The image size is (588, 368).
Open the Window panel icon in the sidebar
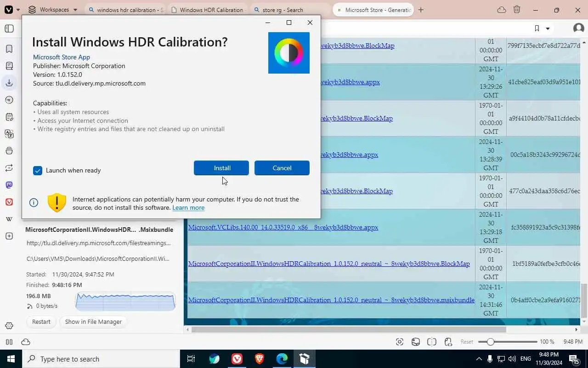coord(9,151)
